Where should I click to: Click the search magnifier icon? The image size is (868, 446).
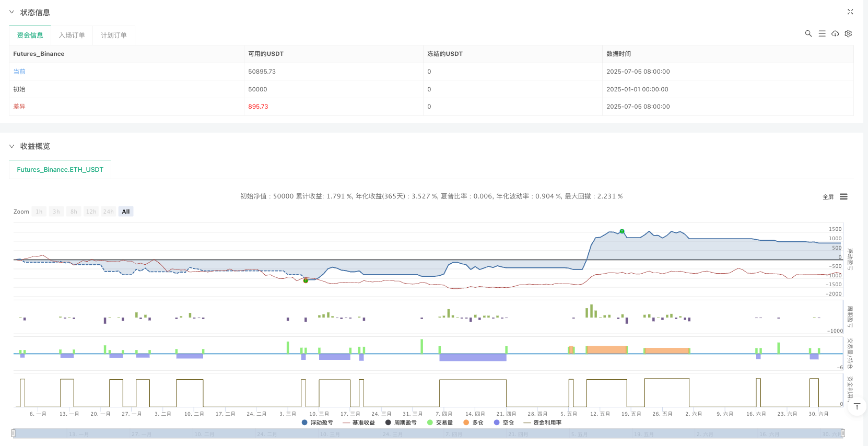[808, 33]
